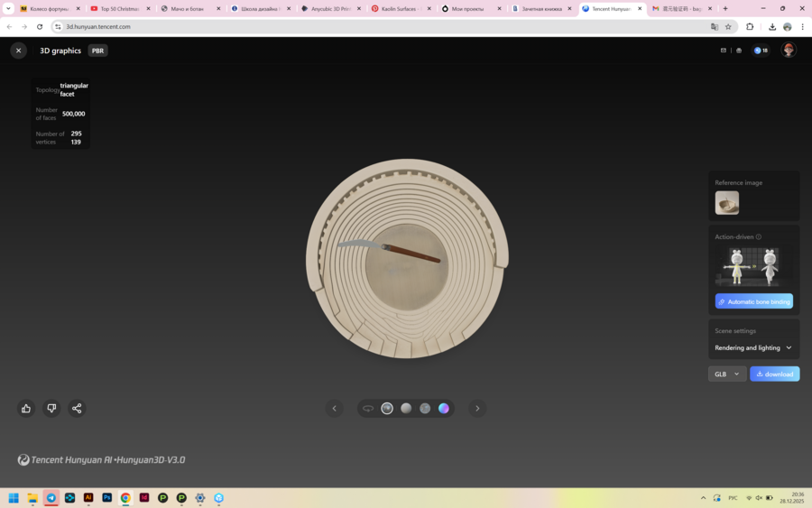Viewport: 812px width, 508px height.
Task: Reload the page
Action: [x=40, y=26]
